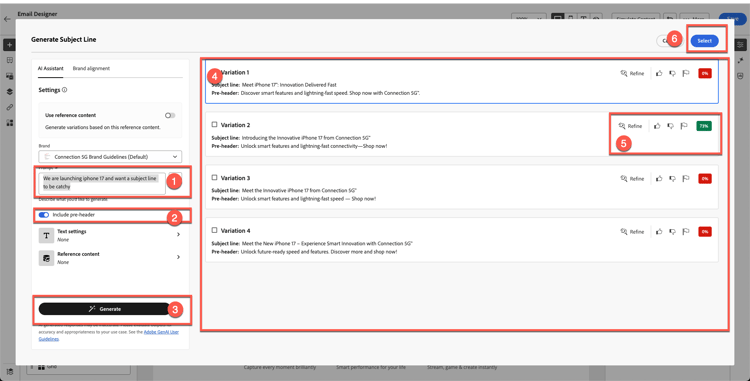Expand Text settings chevron

(178, 235)
